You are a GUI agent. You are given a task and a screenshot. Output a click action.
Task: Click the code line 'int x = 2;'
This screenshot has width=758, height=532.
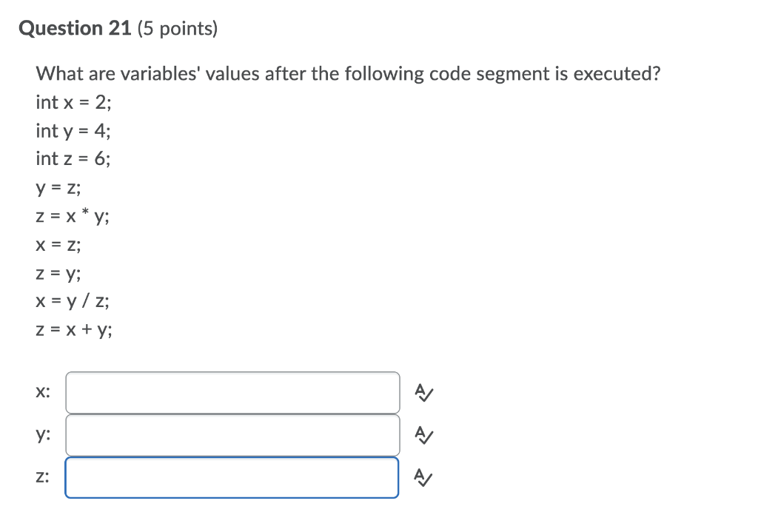pyautogui.click(x=73, y=102)
